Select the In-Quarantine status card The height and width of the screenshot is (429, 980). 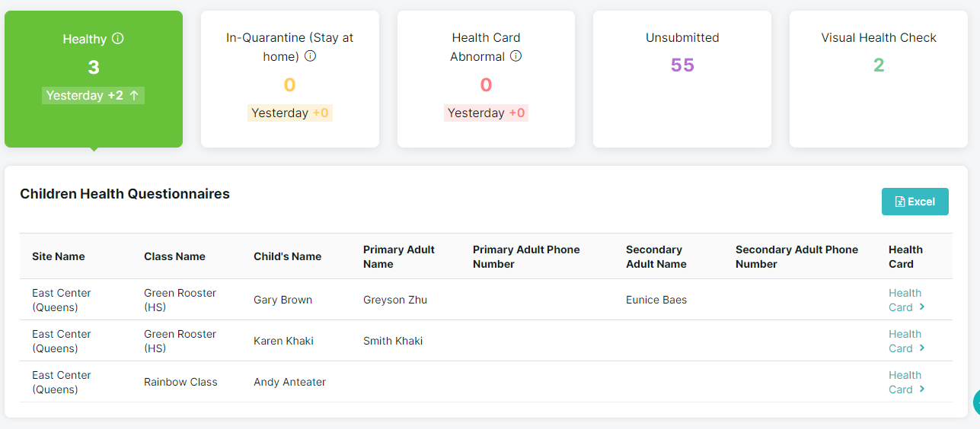click(290, 79)
